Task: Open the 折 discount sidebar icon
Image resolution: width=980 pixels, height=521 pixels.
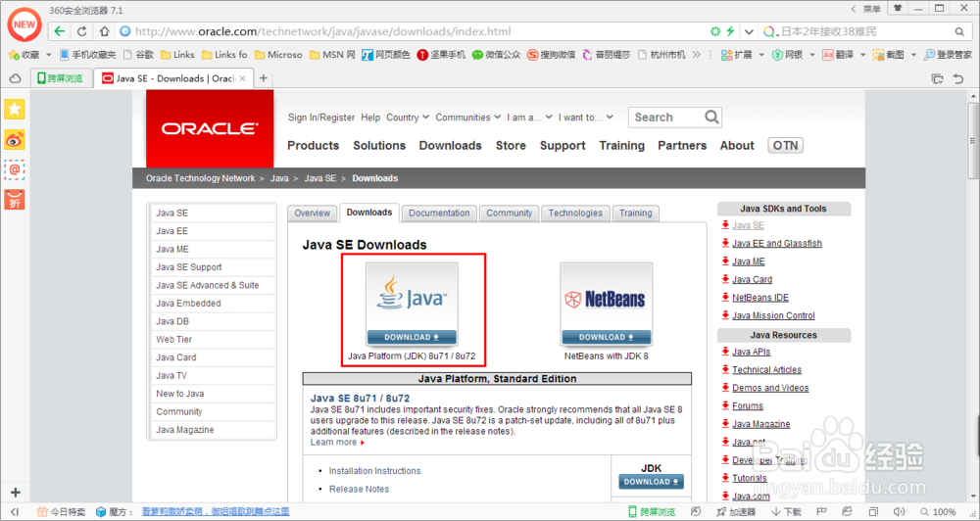Action: [15, 199]
